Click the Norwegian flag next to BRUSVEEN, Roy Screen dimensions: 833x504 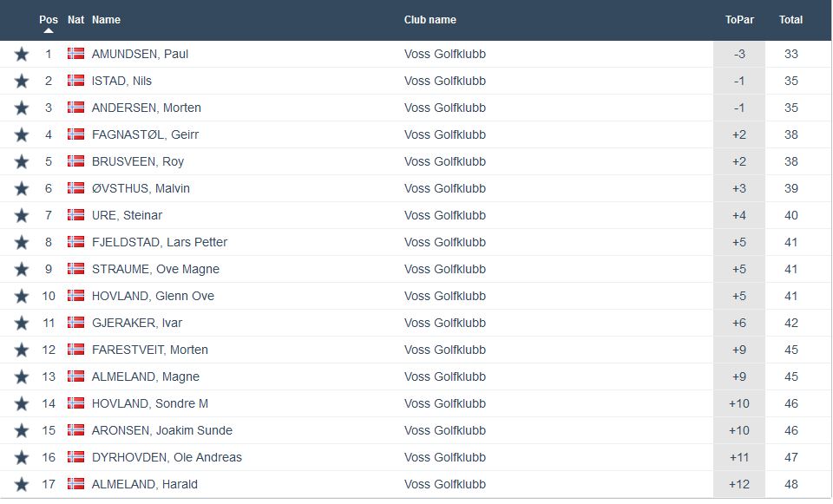pos(76,161)
